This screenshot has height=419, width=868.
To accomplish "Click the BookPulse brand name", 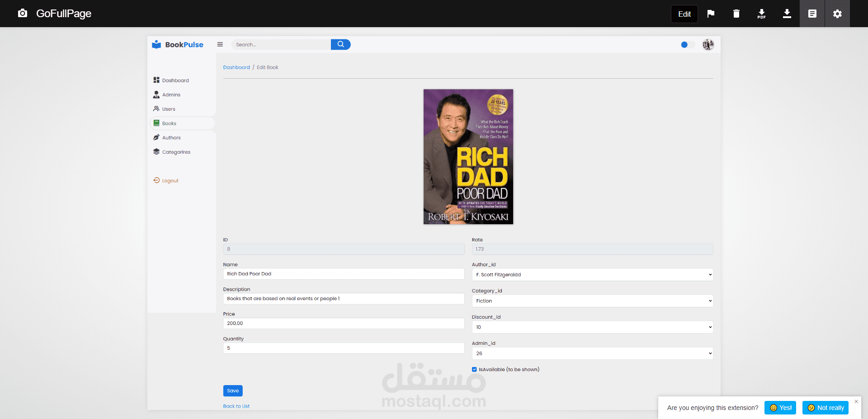I will (x=184, y=44).
